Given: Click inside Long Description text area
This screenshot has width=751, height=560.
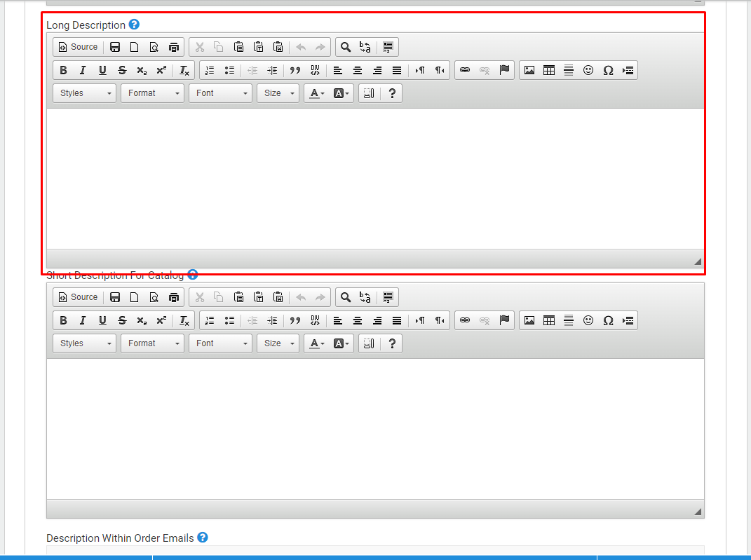Looking at the screenshot, I should [x=376, y=179].
